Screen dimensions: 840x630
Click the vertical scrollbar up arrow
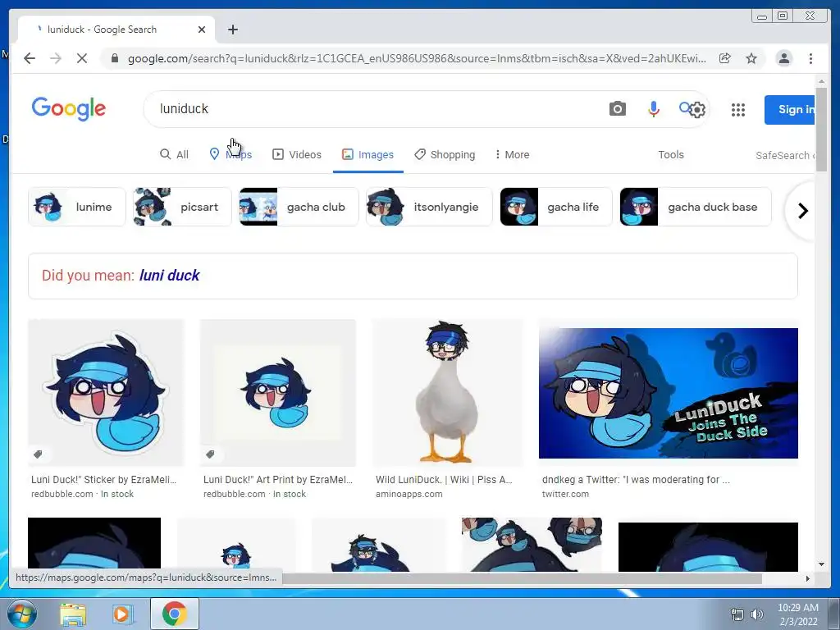pyautogui.click(x=821, y=81)
